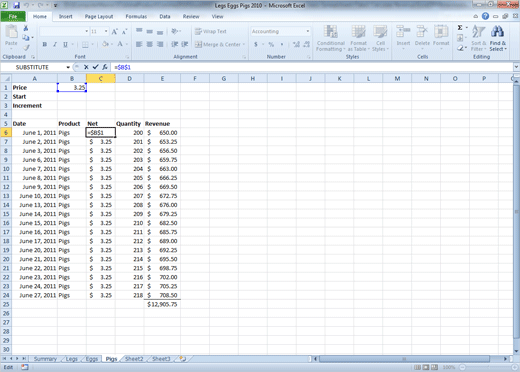Click the AutoSum sigma icon
520x372 pixels.
(460, 28)
